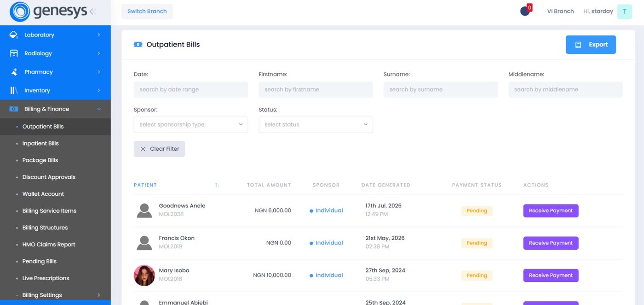The height and width of the screenshot is (305, 644).
Task: Click the Clear Filter button
Action: tap(159, 149)
